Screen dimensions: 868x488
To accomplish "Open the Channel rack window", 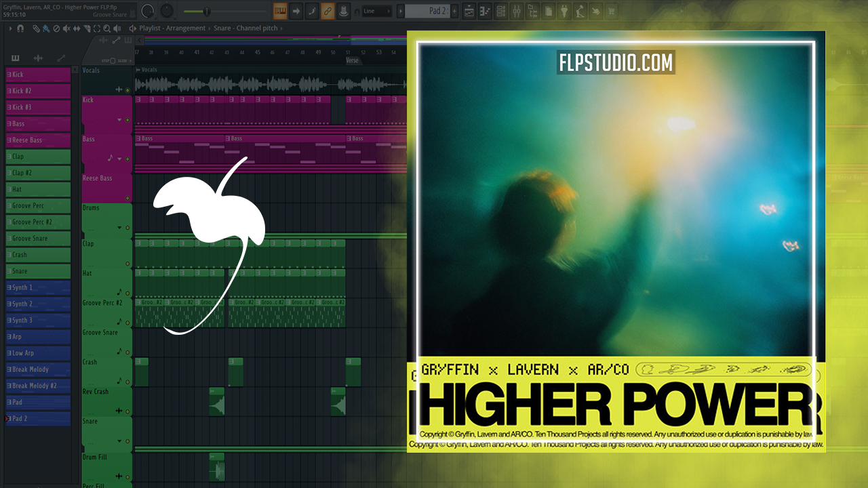I will pos(500,11).
